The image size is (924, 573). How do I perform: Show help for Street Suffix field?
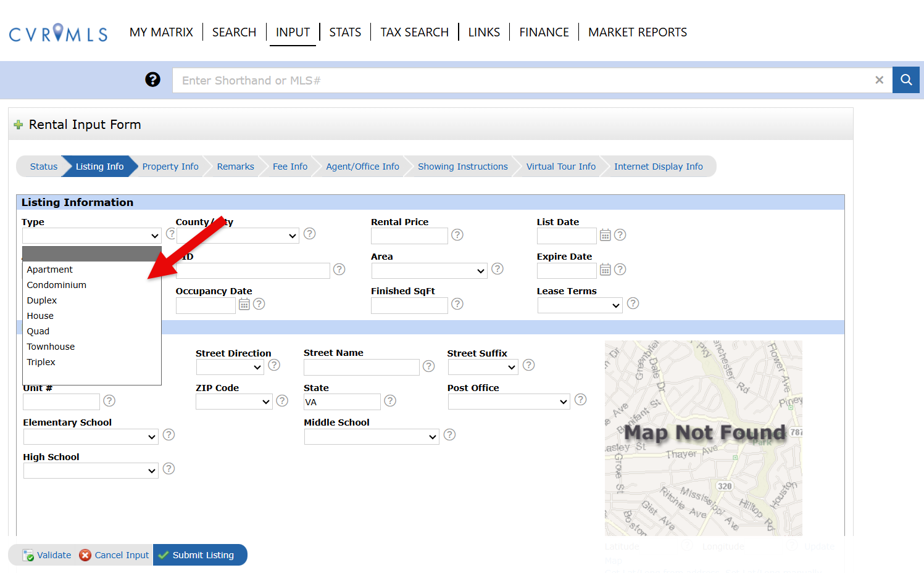point(529,365)
